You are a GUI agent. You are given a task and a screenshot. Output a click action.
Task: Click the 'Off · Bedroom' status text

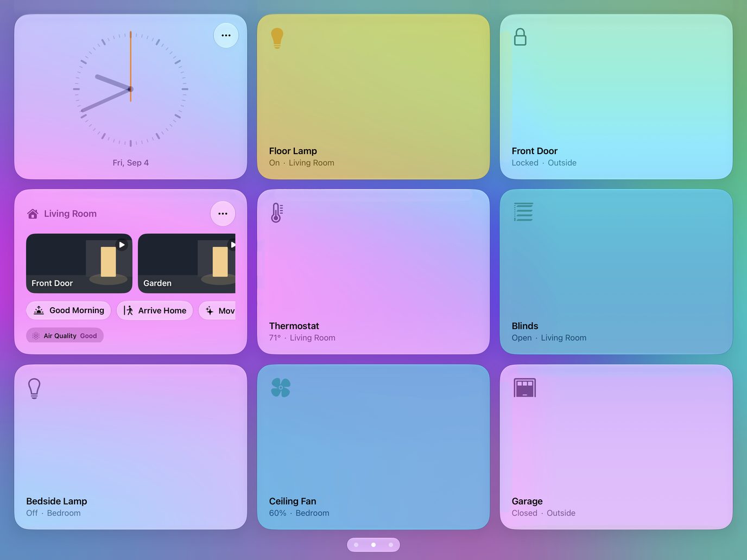click(53, 513)
